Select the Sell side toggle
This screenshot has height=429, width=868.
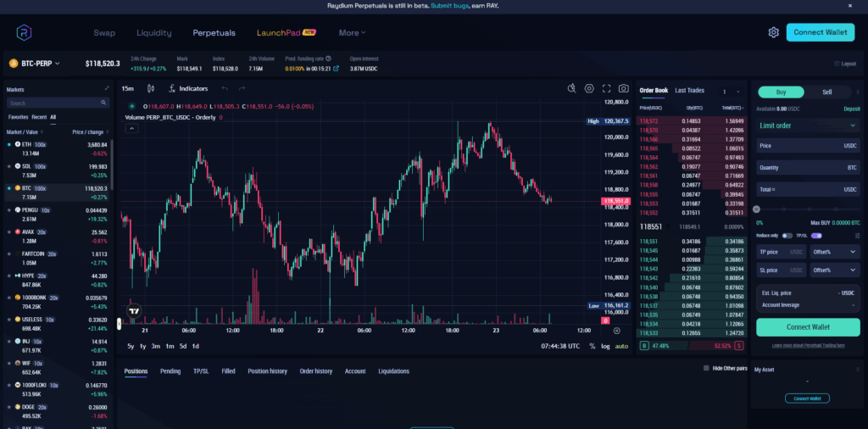(827, 92)
